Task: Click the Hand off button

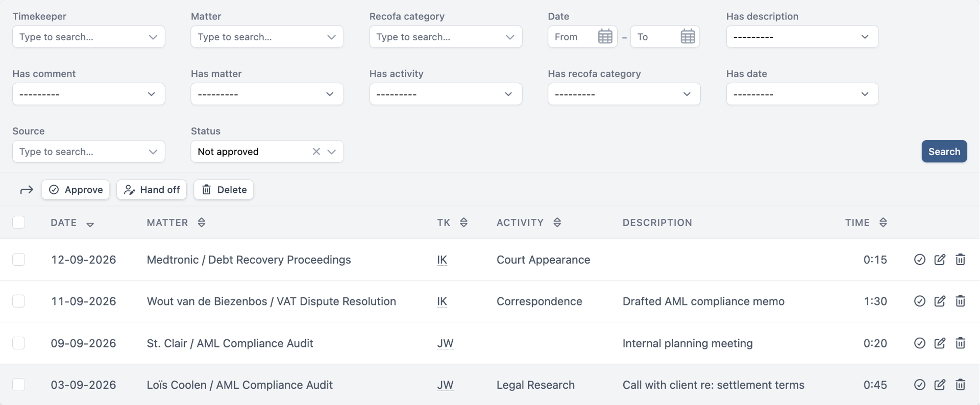Action: point(152,190)
